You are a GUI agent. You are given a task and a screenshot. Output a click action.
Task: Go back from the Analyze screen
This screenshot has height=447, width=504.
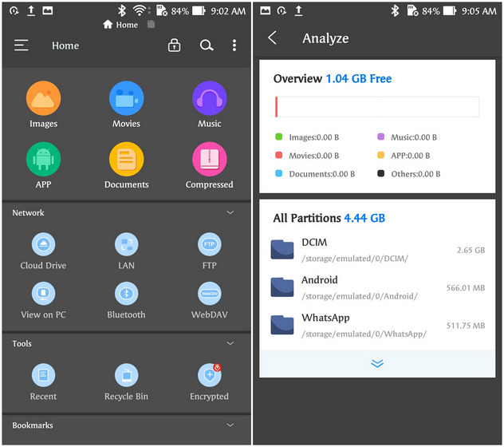273,38
